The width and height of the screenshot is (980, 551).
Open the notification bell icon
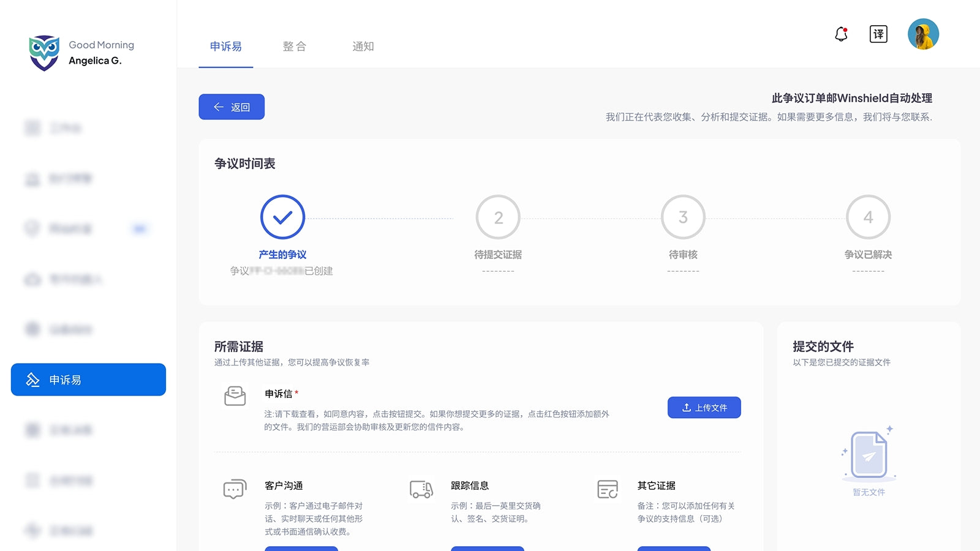pos(841,34)
